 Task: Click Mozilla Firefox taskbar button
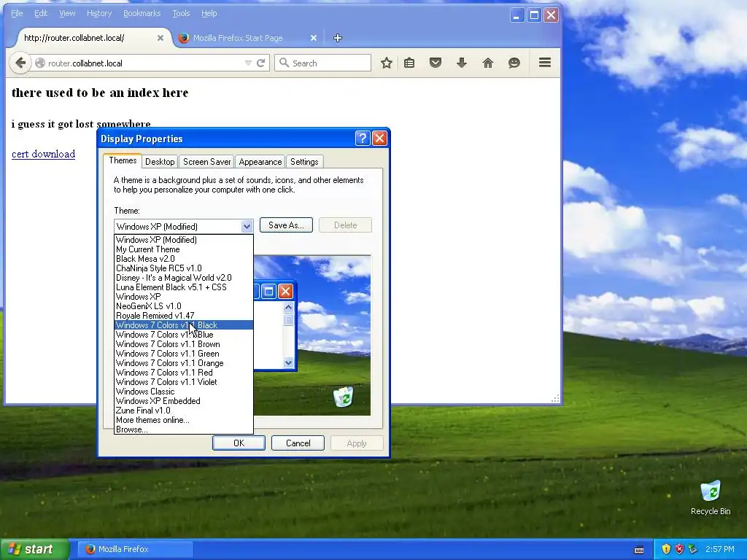(135, 549)
